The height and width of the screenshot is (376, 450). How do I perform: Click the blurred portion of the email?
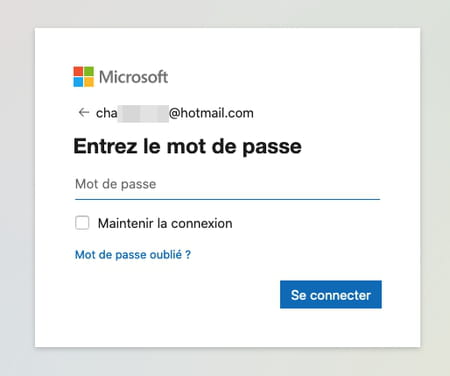(x=143, y=114)
